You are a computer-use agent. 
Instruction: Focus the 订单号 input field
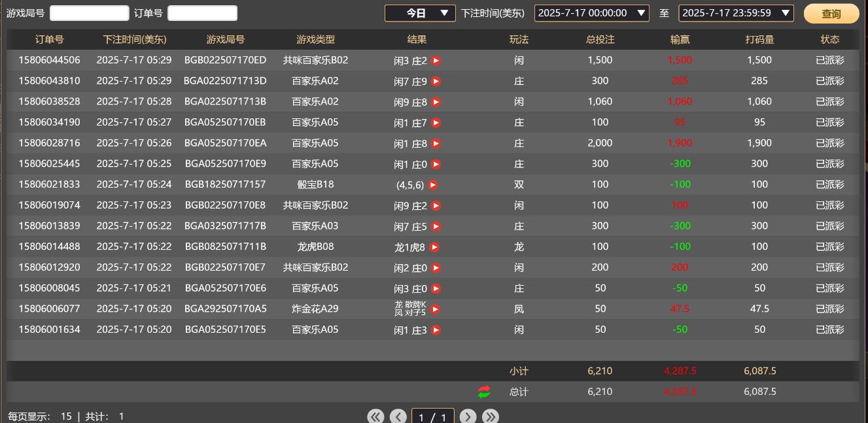point(202,13)
